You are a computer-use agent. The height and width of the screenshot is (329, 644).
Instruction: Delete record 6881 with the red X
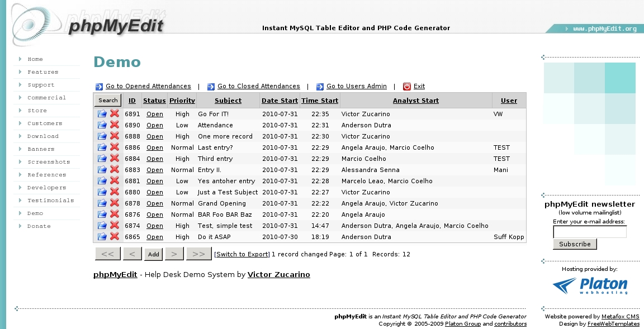coord(115,180)
